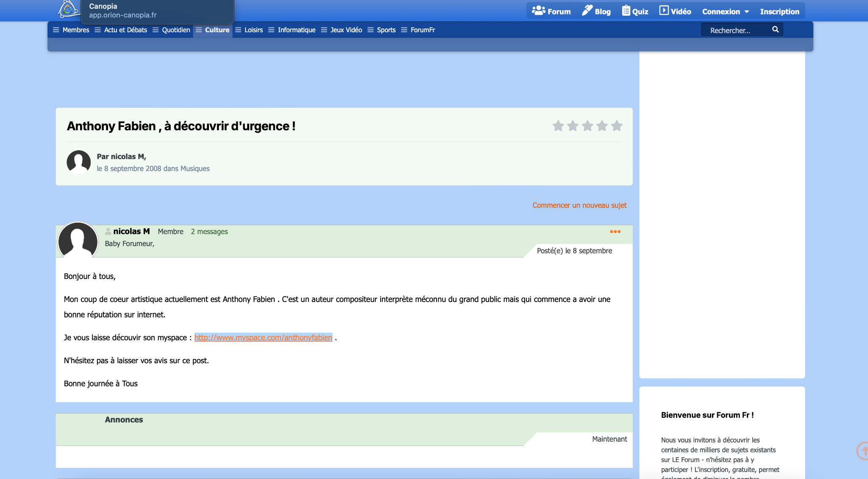The height and width of the screenshot is (479, 868).
Task: Open the ForumFr menu
Action: point(418,30)
